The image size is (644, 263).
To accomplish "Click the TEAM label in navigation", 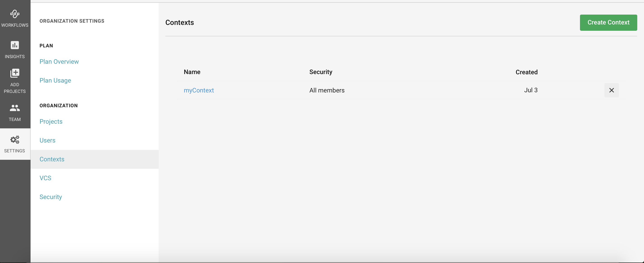I will click(15, 119).
